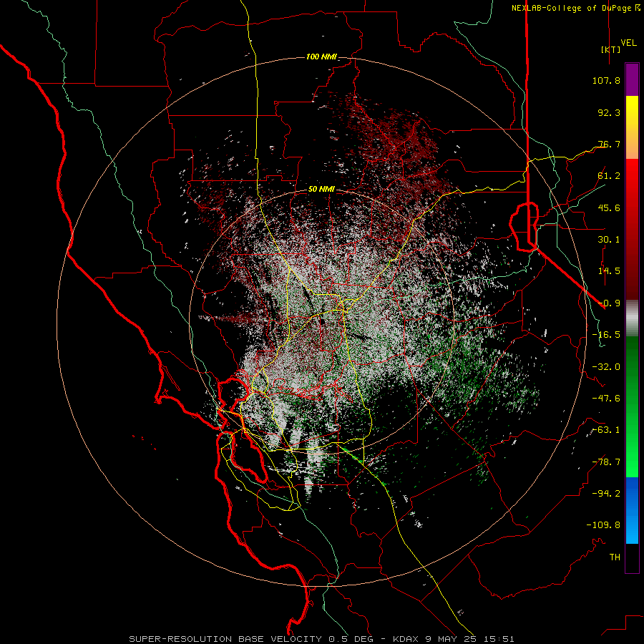The image size is (644, 644).
Task: Select the -32.0 legend value
Action: point(606,367)
